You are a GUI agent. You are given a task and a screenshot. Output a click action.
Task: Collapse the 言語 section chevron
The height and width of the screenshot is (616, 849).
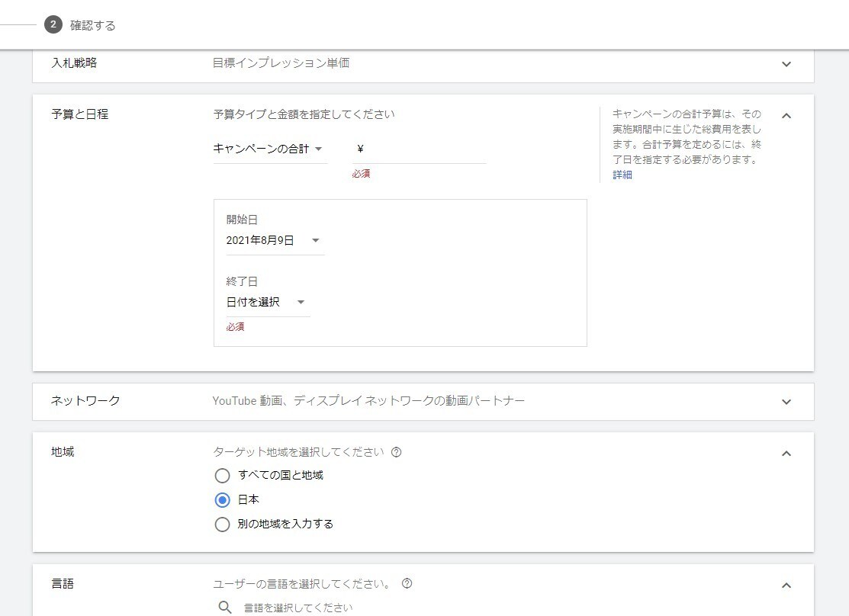pyautogui.click(x=786, y=586)
